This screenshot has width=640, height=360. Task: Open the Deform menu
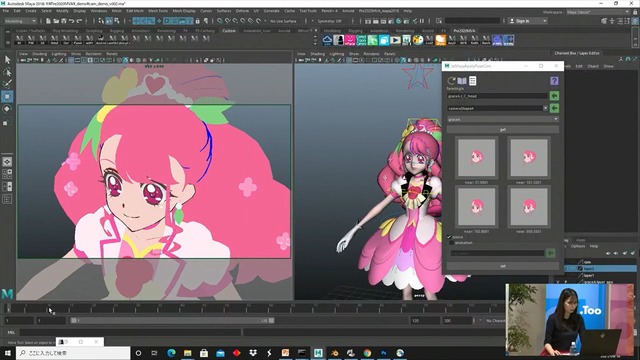tap(242, 11)
